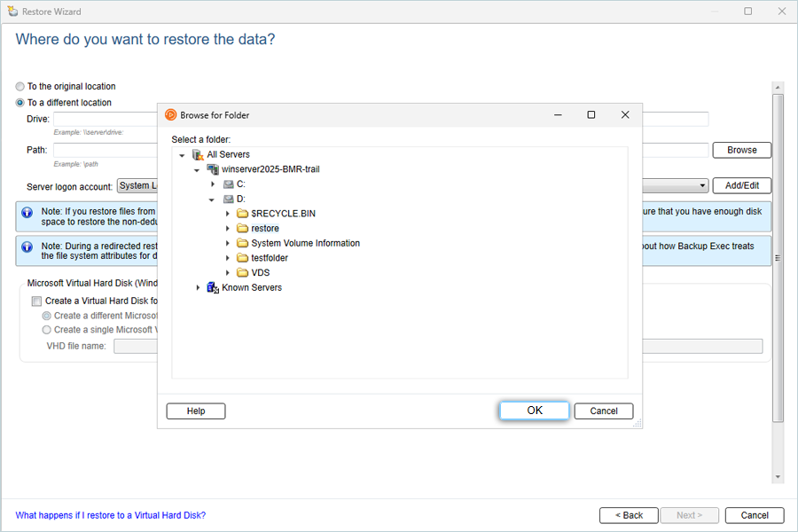This screenshot has width=798, height=532.
Task: Select the 'To a different location' radio button
Action: [x=20, y=102]
